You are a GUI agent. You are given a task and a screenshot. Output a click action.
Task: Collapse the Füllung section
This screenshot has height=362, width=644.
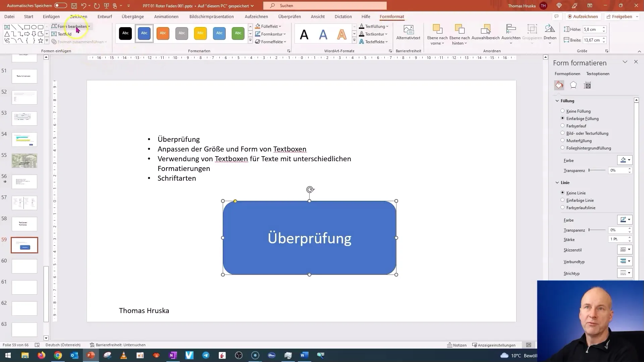(557, 101)
